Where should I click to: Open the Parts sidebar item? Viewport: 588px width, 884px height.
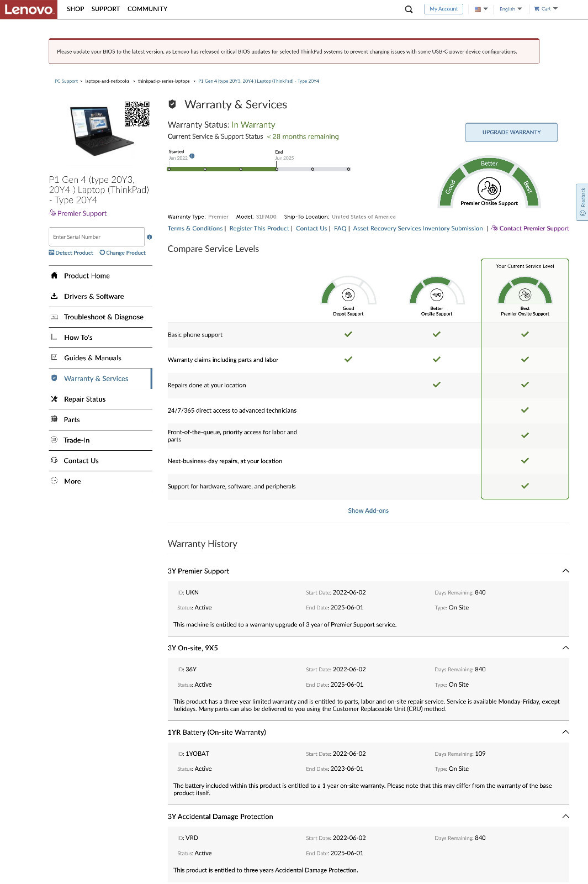(100, 419)
